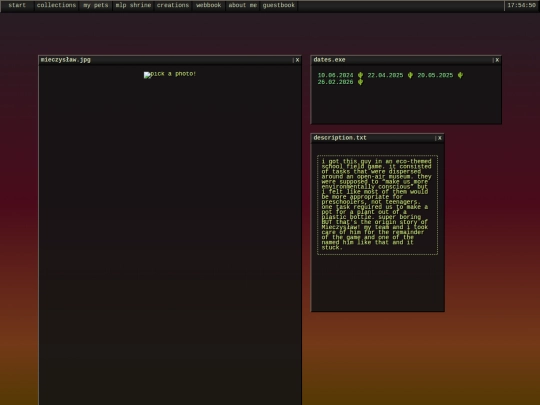Image resolution: width=540 pixels, height=405 pixels.
Task: Open the guestbook link in the top bar
Action: click(279, 6)
